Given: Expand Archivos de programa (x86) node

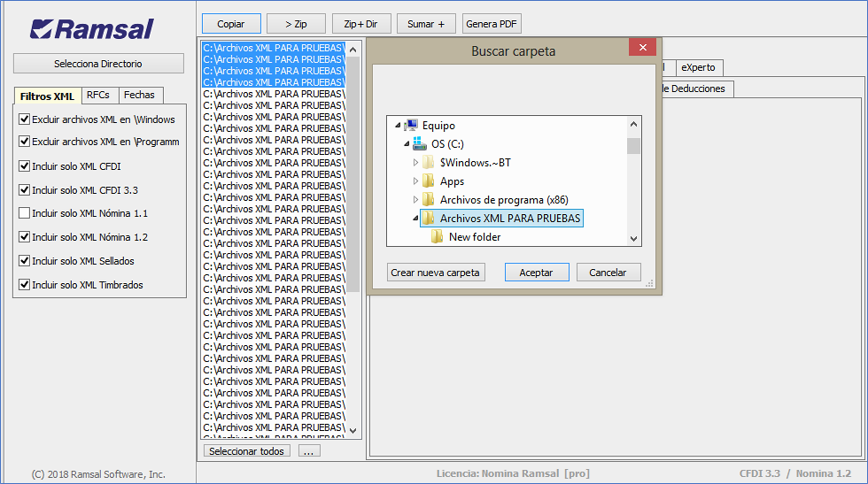Looking at the screenshot, I should (x=415, y=200).
